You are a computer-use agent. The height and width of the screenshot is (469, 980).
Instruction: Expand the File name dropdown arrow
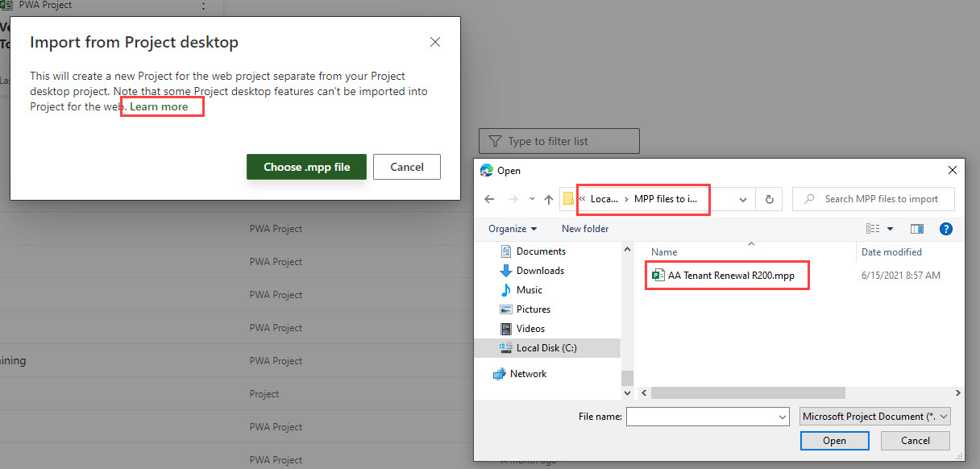click(781, 417)
